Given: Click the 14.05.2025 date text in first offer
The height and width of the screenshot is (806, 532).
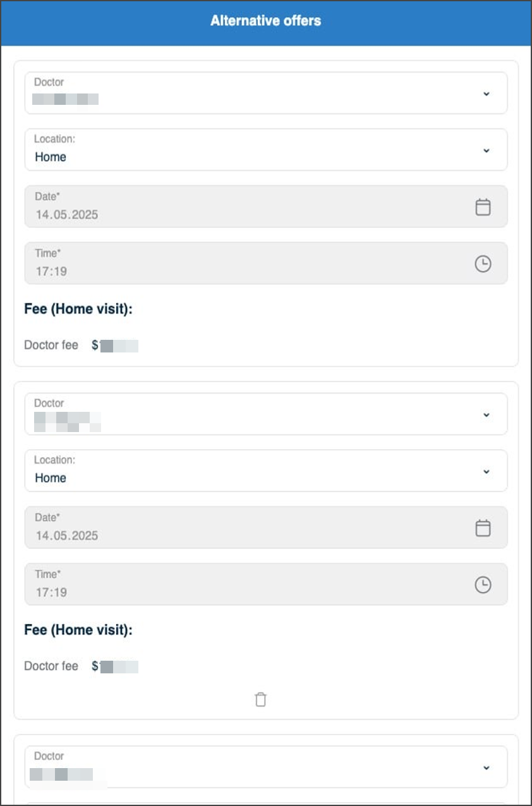Looking at the screenshot, I should click(67, 215).
